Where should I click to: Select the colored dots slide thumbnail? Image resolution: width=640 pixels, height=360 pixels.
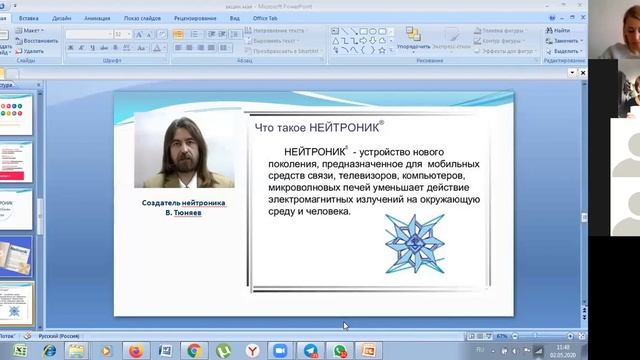[x=16, y=115]
